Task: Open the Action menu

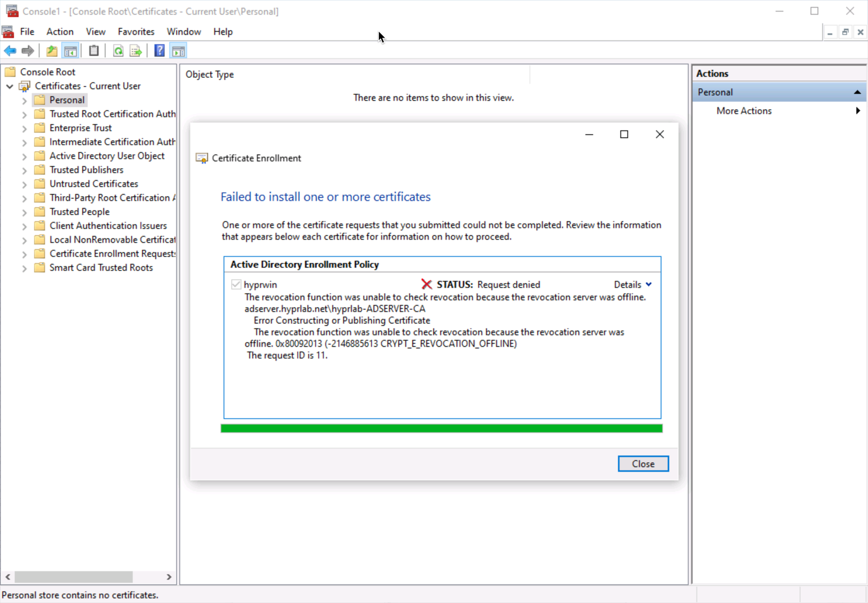Action: tap(60, 31)
